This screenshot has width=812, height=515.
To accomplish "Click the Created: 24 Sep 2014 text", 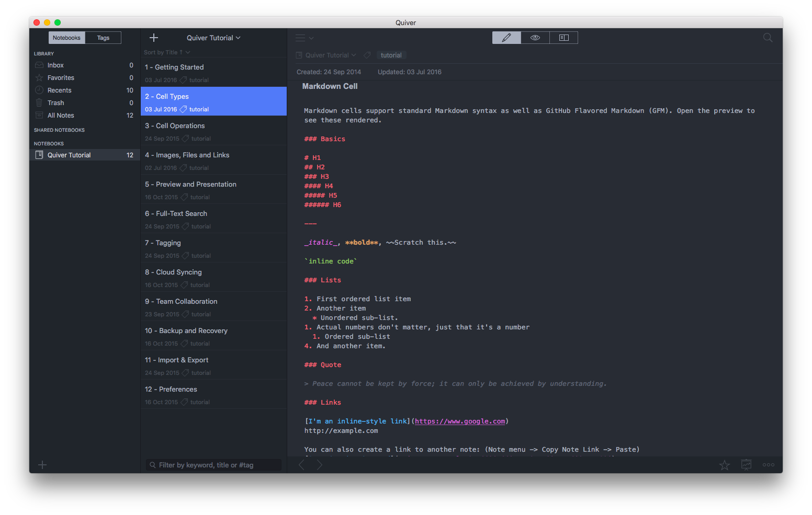I will pos(329,72).
